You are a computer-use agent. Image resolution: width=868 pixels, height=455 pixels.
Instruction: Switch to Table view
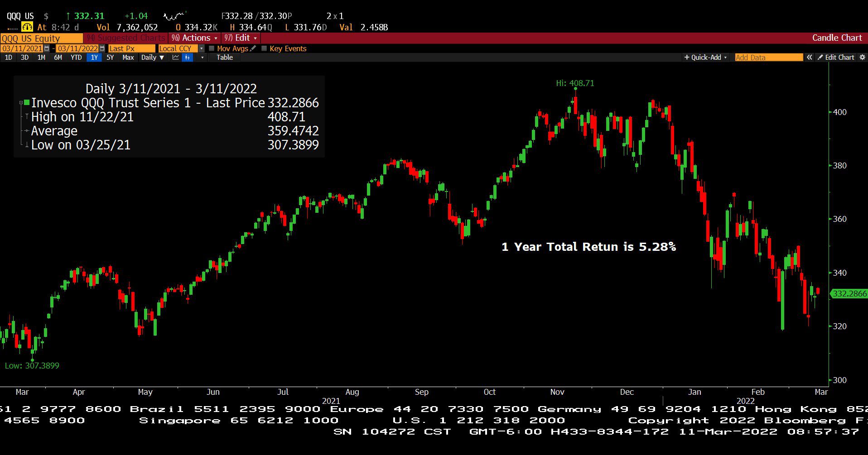tap(225, 57)
